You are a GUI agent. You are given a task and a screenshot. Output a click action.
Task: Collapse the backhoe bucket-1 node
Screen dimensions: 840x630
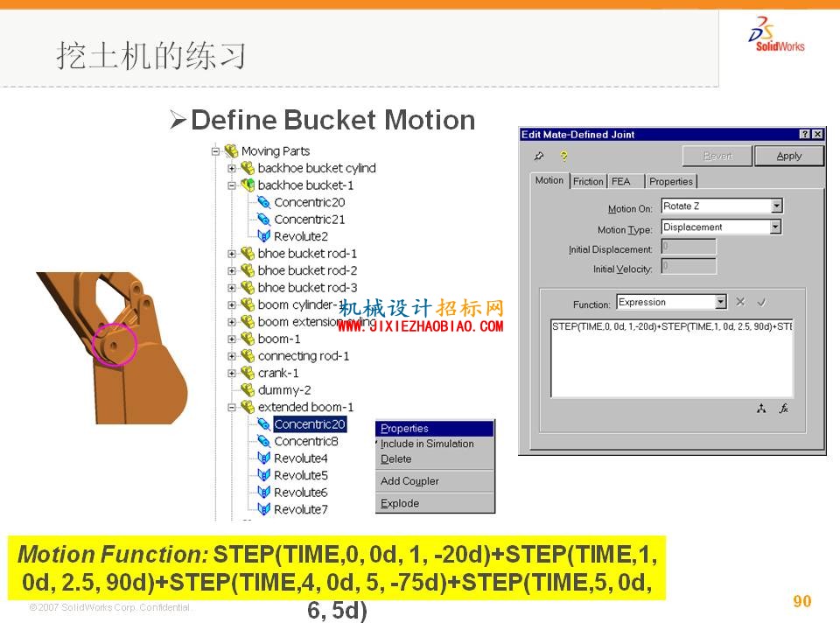pyautogui.click(x=231, y=185)
